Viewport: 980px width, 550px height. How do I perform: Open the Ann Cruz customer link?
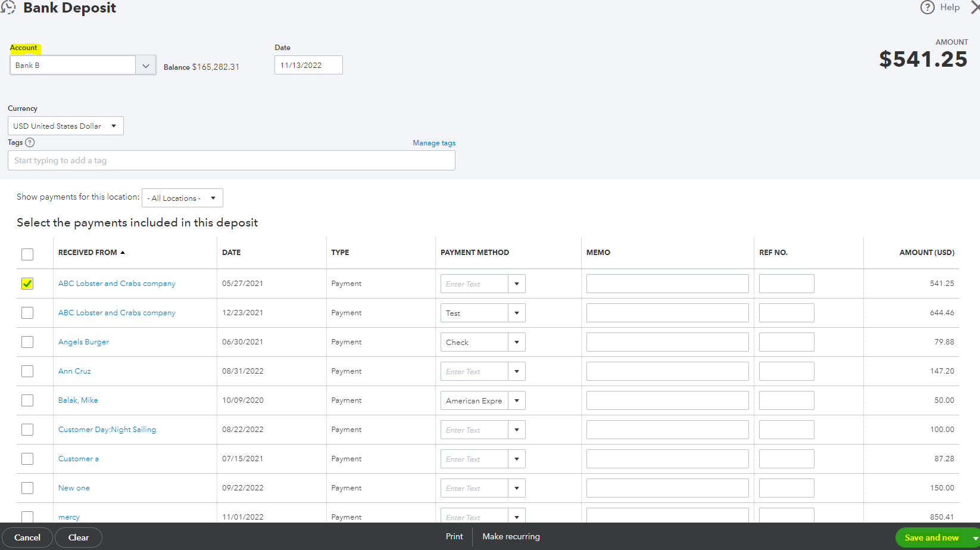[74, 371]
